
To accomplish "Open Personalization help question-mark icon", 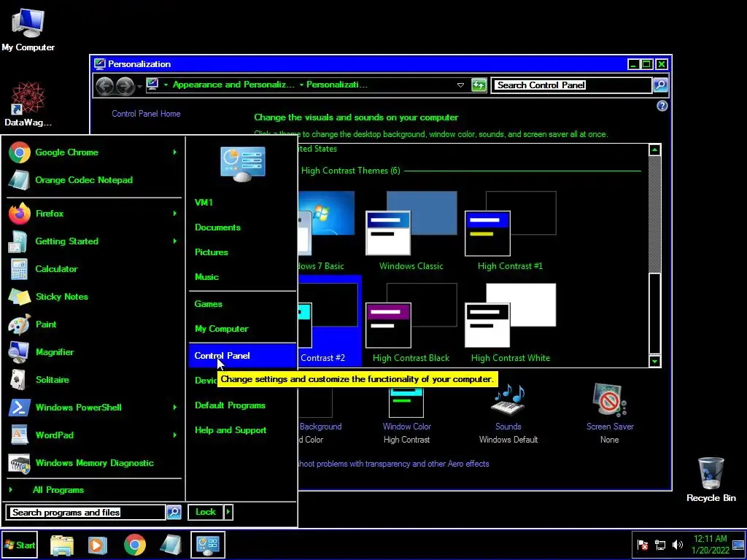I will (662, 106).
